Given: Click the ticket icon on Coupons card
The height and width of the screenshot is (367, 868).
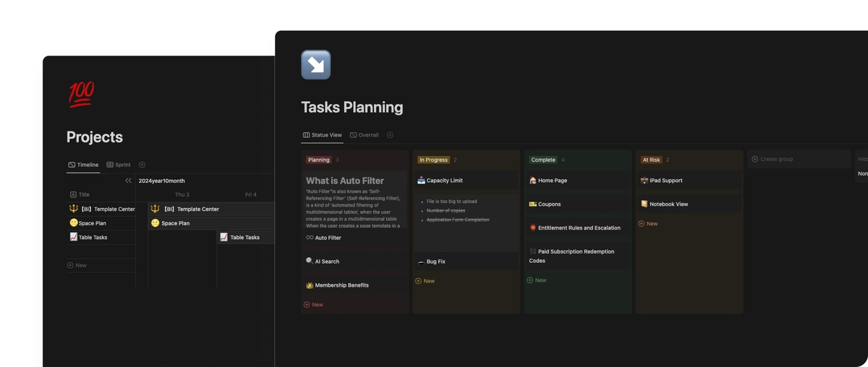Looking at the screenshot, I should [533, 204].
